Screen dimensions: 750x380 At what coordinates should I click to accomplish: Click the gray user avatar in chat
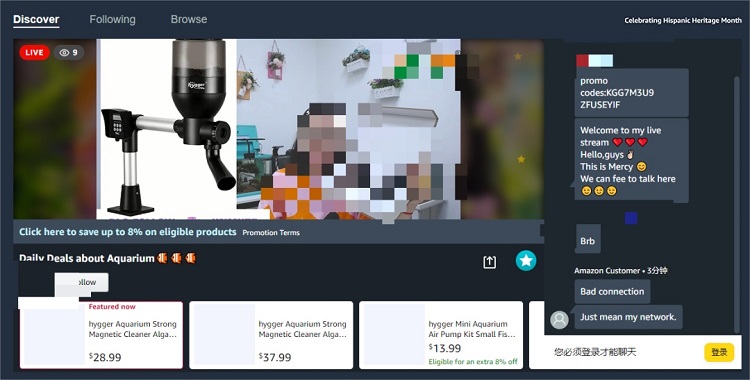559,319
